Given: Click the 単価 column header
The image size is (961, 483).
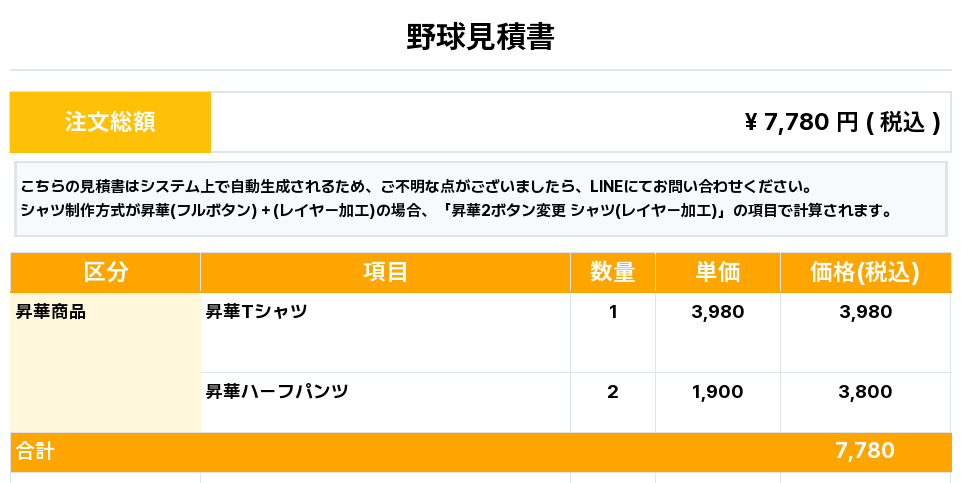Looking at the screenshot, I should 718,272.
